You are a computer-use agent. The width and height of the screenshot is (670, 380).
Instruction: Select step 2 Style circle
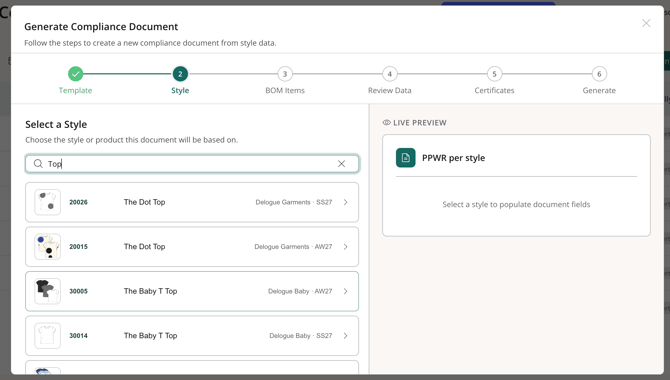pyautogui.click(x=180, y=74)
